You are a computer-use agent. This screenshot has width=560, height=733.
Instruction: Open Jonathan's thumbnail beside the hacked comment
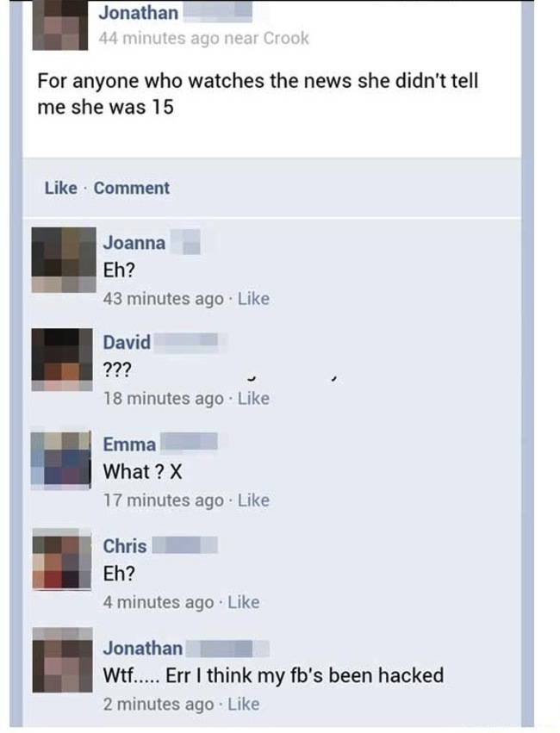tap(63, 660)
